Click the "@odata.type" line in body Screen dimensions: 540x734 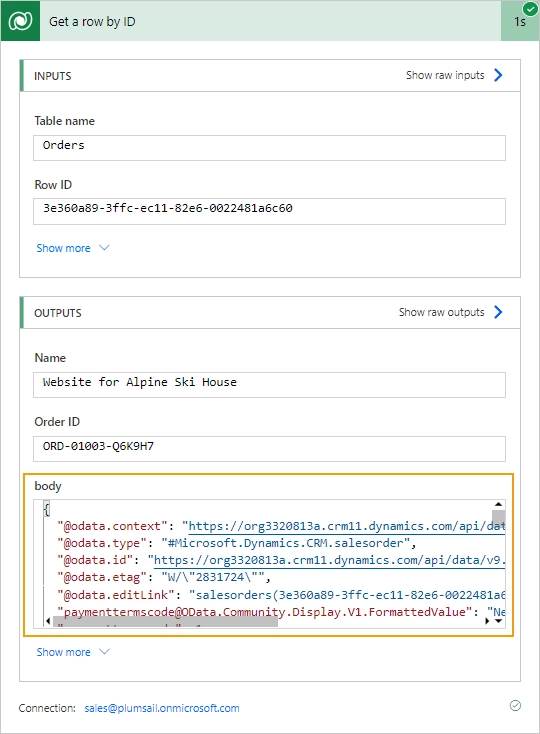[236, 543]
